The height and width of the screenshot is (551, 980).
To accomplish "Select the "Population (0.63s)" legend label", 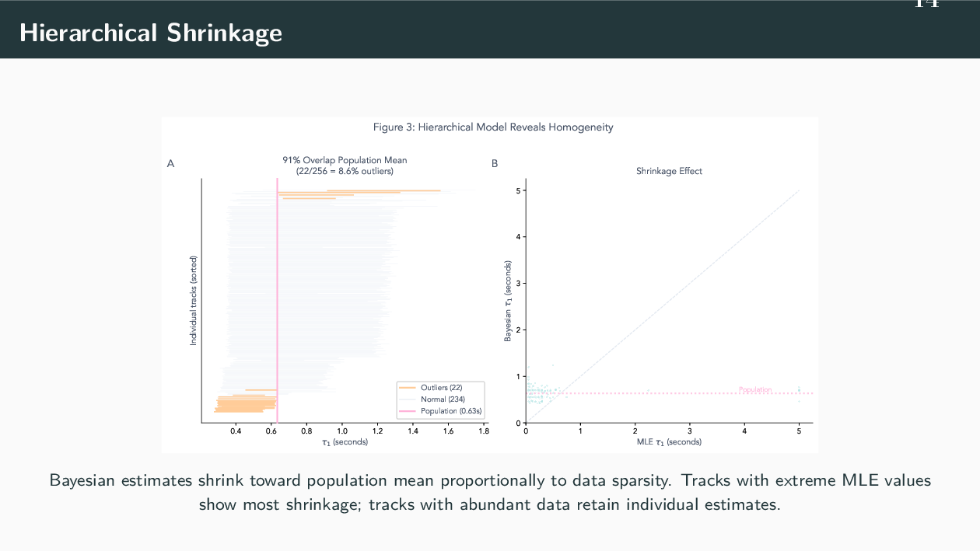I will 451,410.
